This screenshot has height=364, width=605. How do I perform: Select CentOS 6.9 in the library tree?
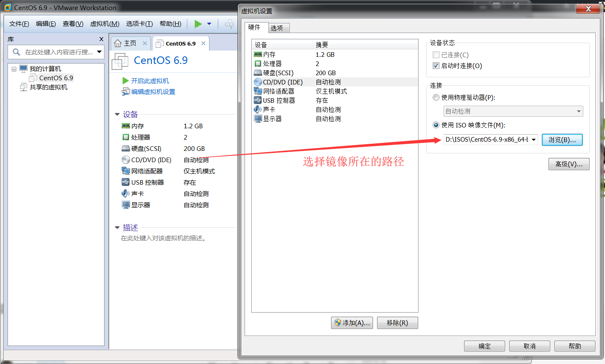[x=56, y=78]
